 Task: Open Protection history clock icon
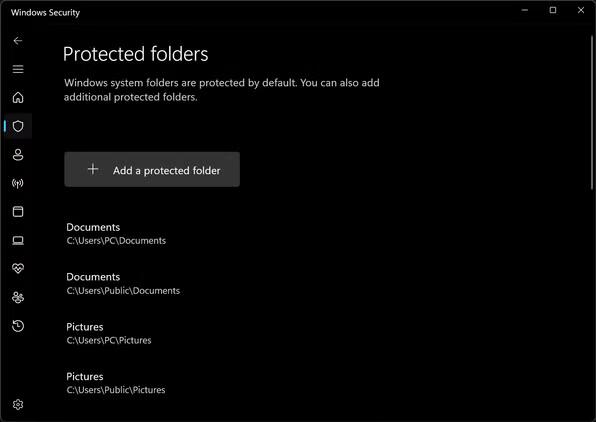(18, 326)
